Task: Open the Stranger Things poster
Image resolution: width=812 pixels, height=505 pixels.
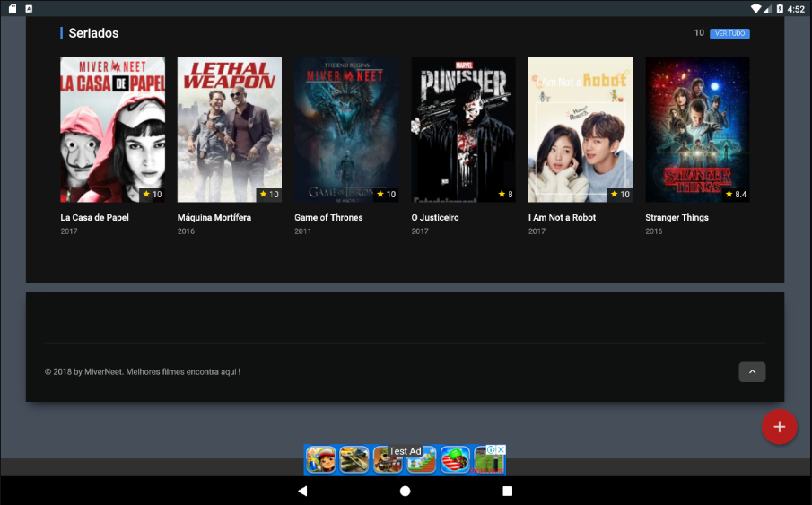Action: point(697,129)
